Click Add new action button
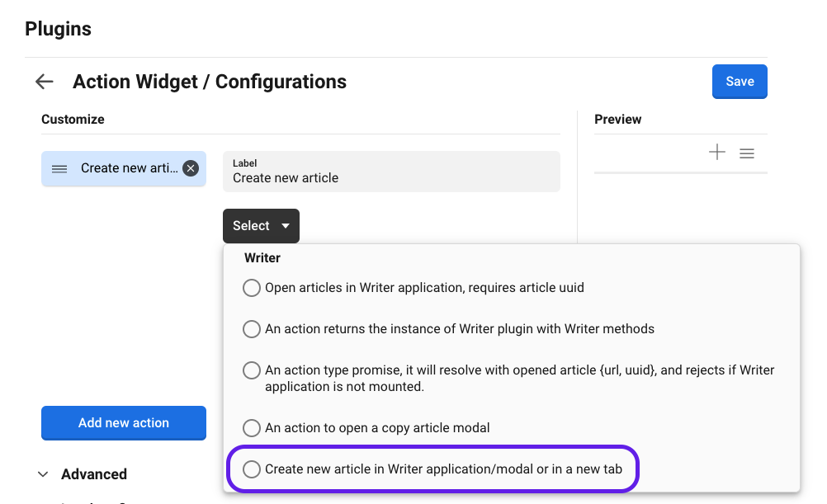This screenshot has width=827, height=504. click(124, 423)
